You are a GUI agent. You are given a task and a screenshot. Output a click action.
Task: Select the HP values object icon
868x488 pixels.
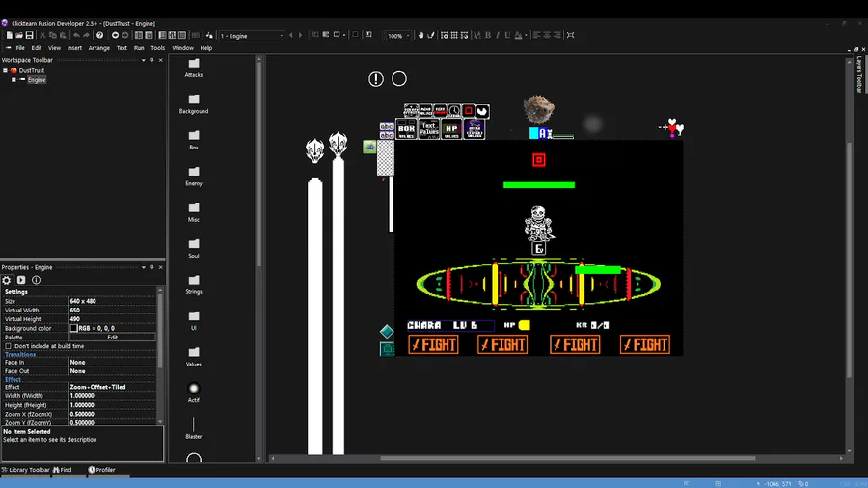pos(451,129)
